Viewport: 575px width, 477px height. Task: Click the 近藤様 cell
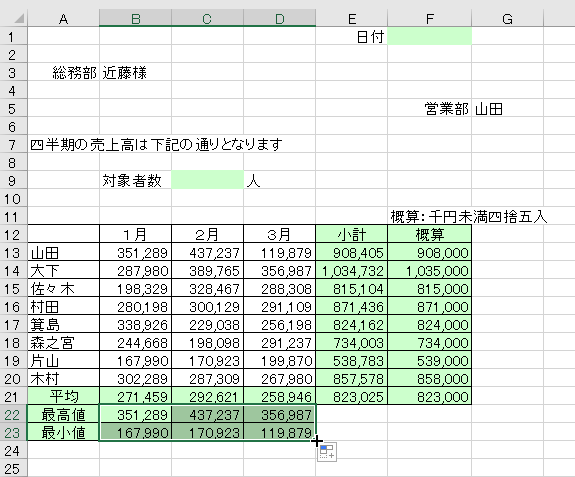tap(135, 72)
